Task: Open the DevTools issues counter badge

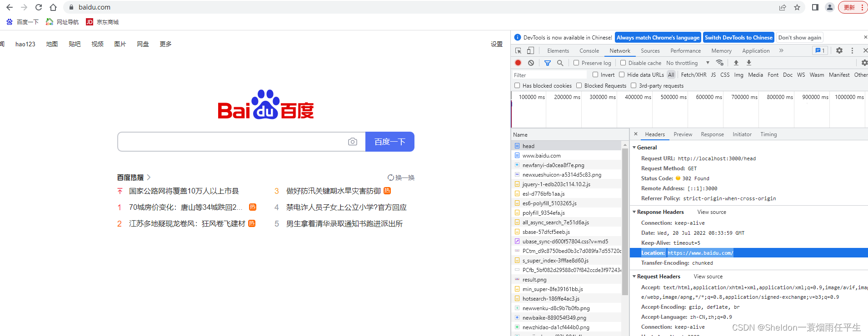Action: point(820,51)
